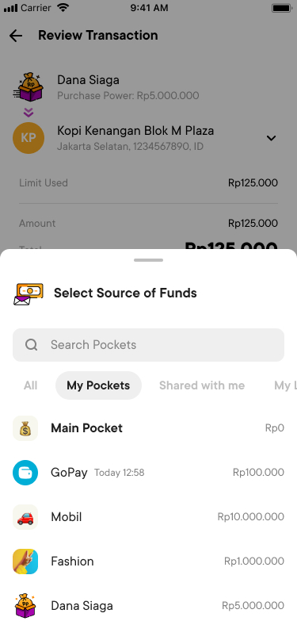Choose the GoPay Rp100.000 balance row

149,473
